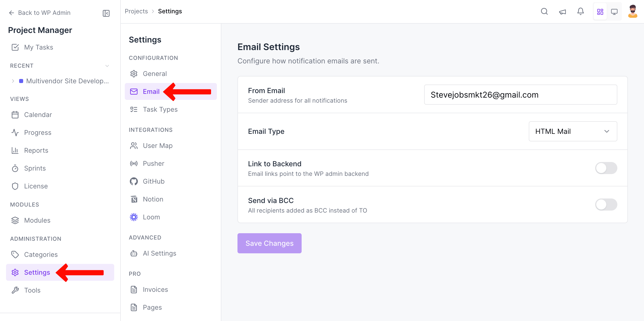Select the Calendar view icon
Image resolution: width=644 pixels, height=321 pixels.
tap(15, 114)
